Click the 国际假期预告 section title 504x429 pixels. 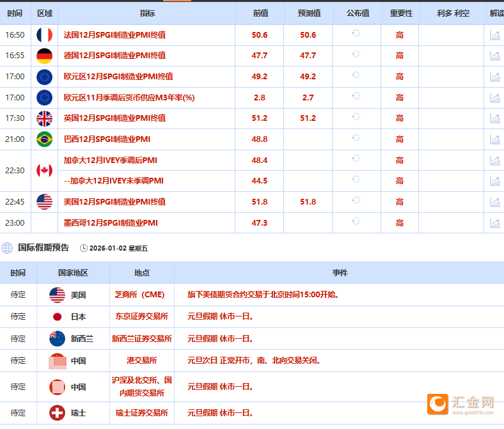pyautogui.click(x=43, y=247)
